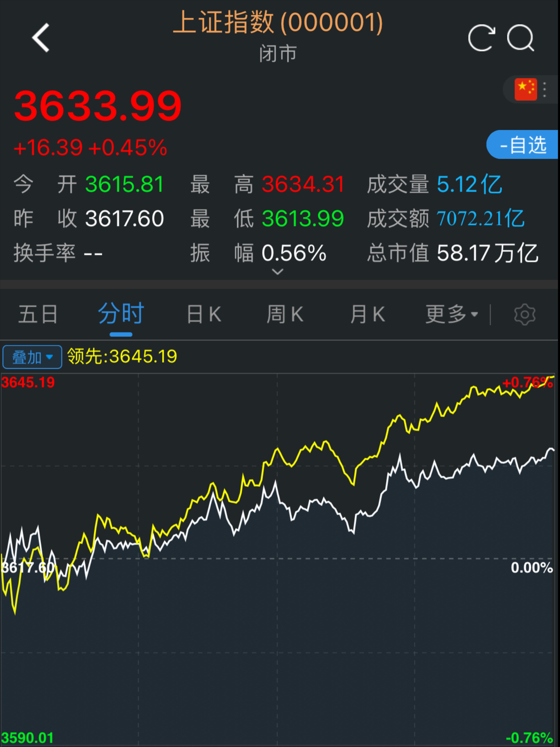Refresh the index quote data
The width and height of the screenshot is (560, 747).
[x=481, y=38]
